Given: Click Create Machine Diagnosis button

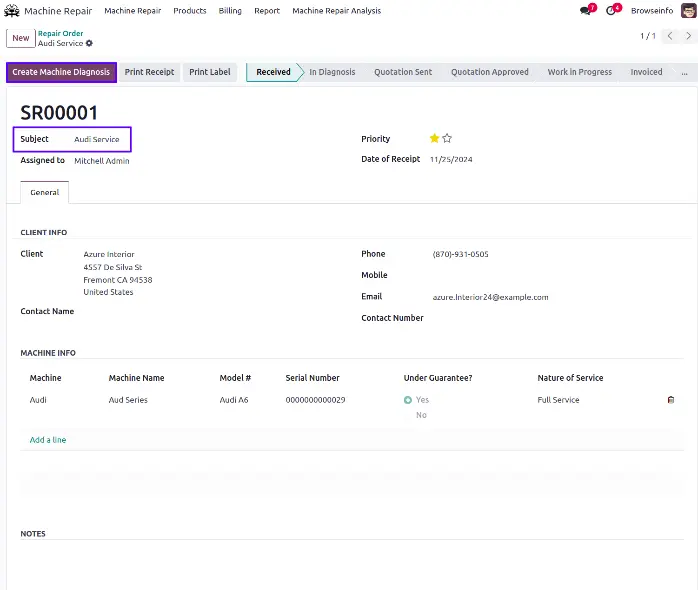Looking at the screenshot, I should (61, 72).
